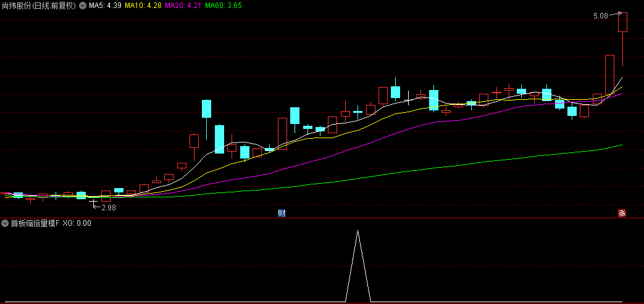Select the arrow pointing to 5.08 high
The height and width of the screenshot is (304, 644).
pos(615,14)
